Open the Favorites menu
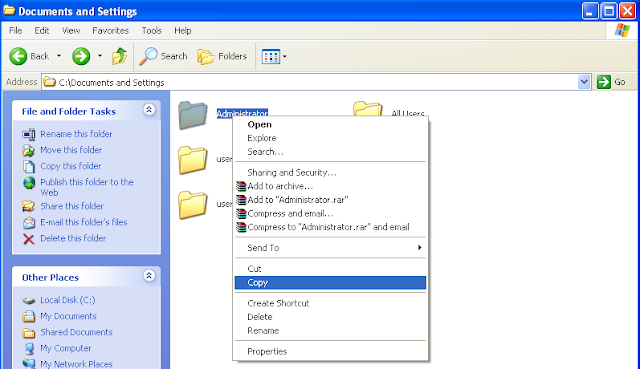Viewport: 640px width, 369px height. point(110,31)
